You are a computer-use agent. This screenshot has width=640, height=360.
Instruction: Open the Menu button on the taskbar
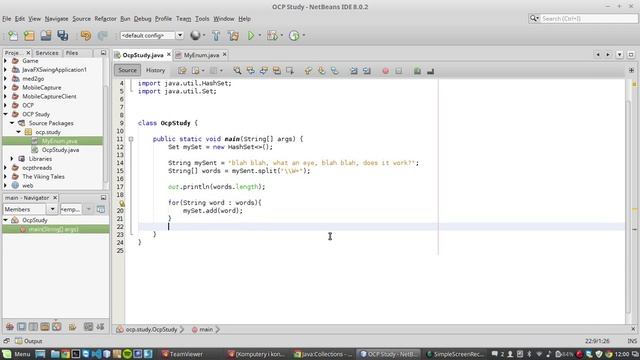pos(17,354)
